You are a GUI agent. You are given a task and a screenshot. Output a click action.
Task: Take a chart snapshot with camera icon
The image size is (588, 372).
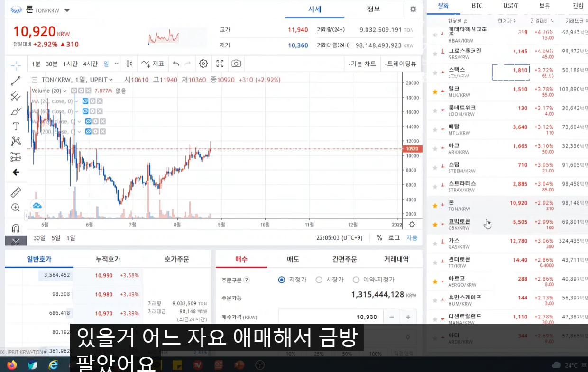point(236,64)
